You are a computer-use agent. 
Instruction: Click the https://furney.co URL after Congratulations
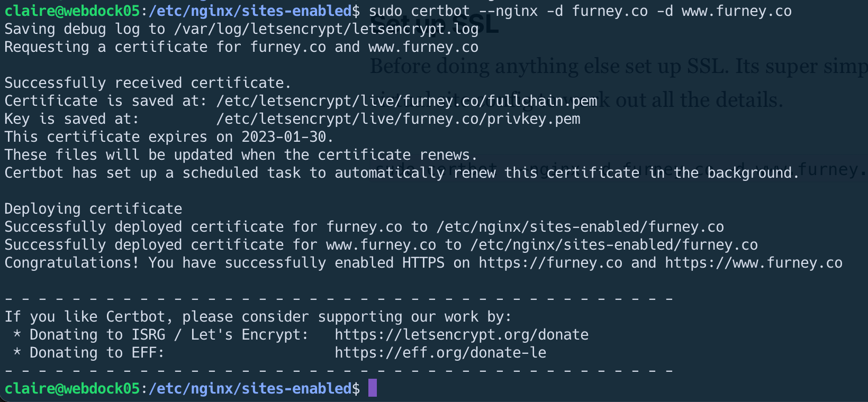pyautogui.click(x=550, y=263)
